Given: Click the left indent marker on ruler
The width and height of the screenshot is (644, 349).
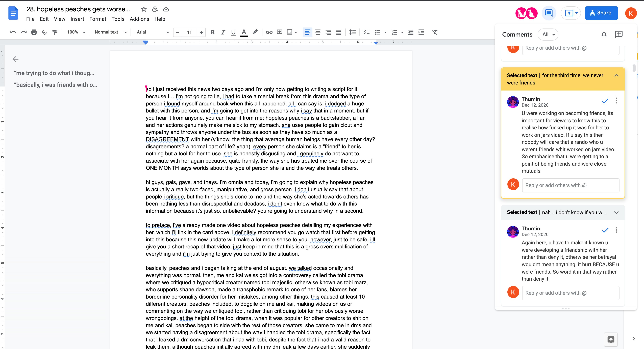Looking at the screenshot, I should 145,43.
